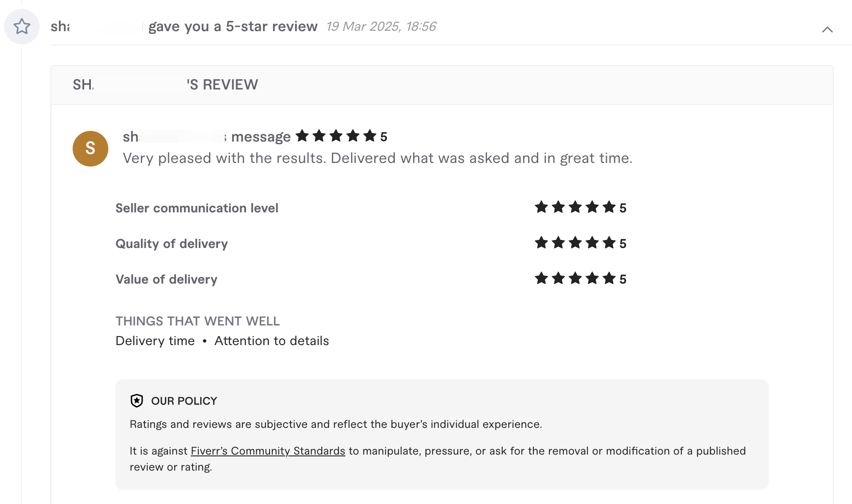Click the 'S REVIEW' section header
The width and height of the screenshot is (852, 504).
pos(222,85)
